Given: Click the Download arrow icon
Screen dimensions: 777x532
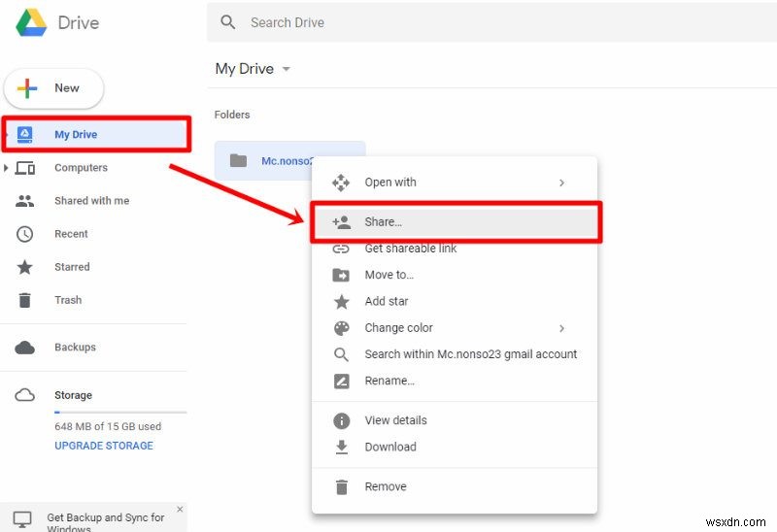Looking at the screenshot, I should tap(342, 447).
